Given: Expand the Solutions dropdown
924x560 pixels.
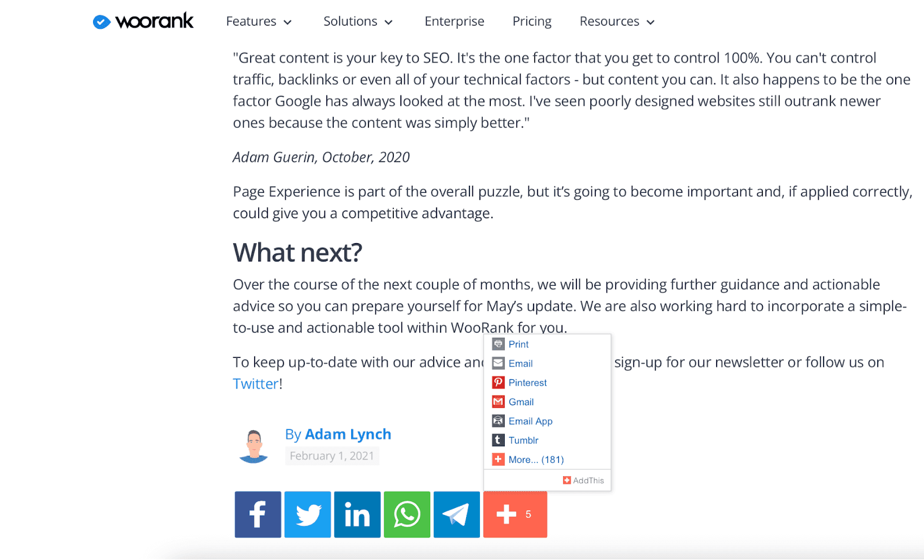Looking at the screenshot, I should (358, 21).
